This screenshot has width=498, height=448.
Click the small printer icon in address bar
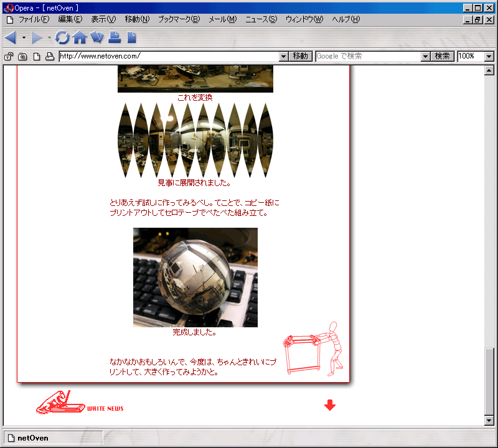(x=50, y=57)
